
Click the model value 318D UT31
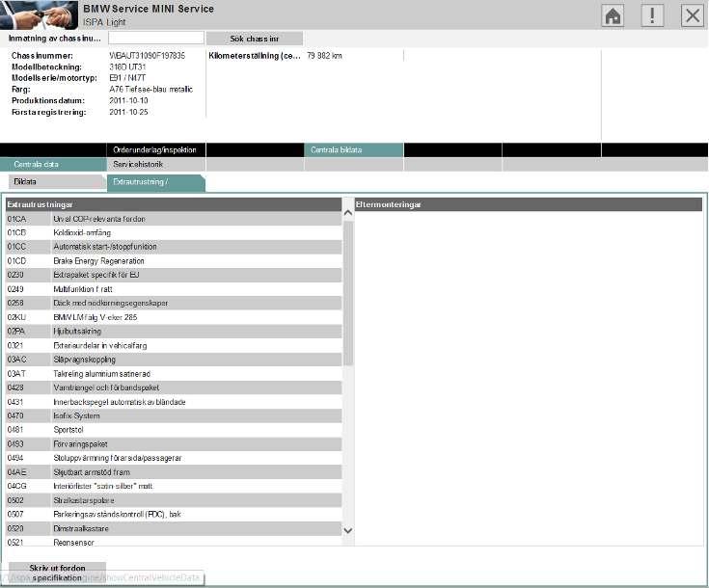(x=127, y=67)
